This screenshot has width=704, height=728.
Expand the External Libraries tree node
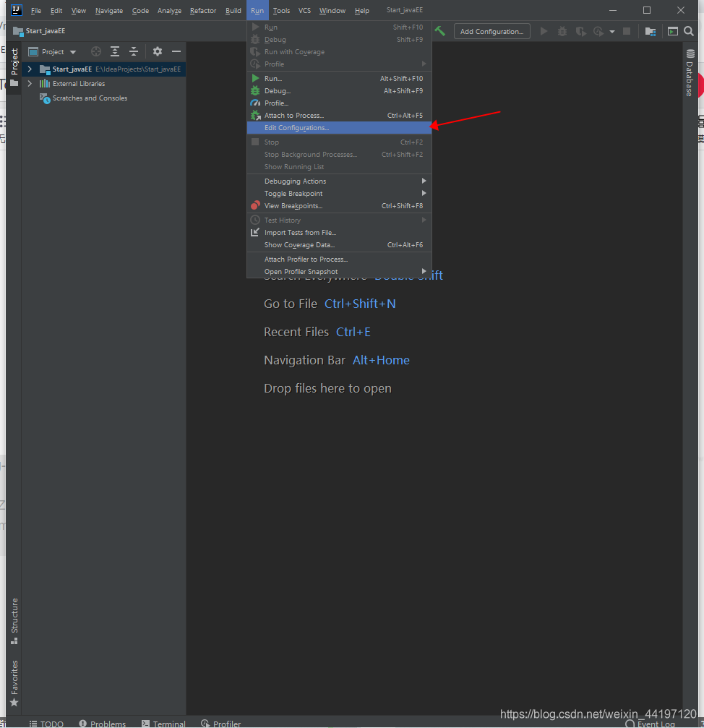click(x=30, y=84)
